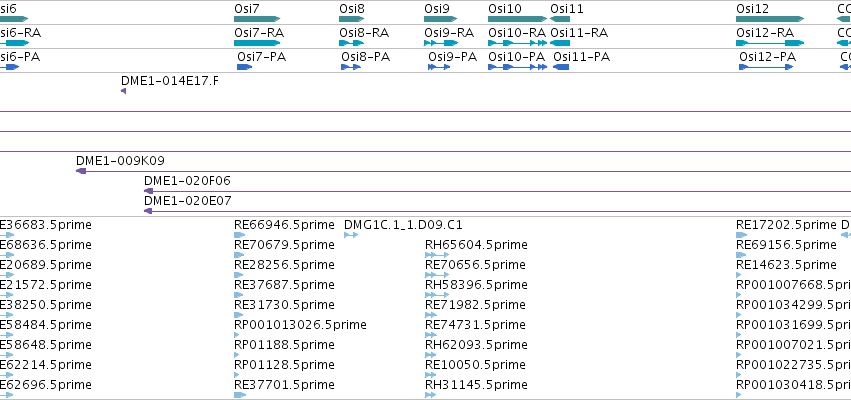Click the RH31145.5prime label

click(476, 385)
